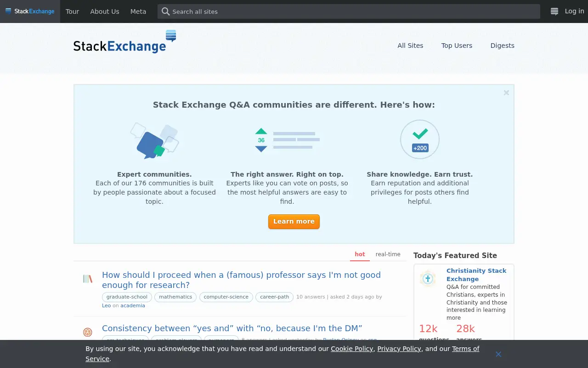Open the Terms of Service link
Screen dimensions: 588x368
(282, 354)
